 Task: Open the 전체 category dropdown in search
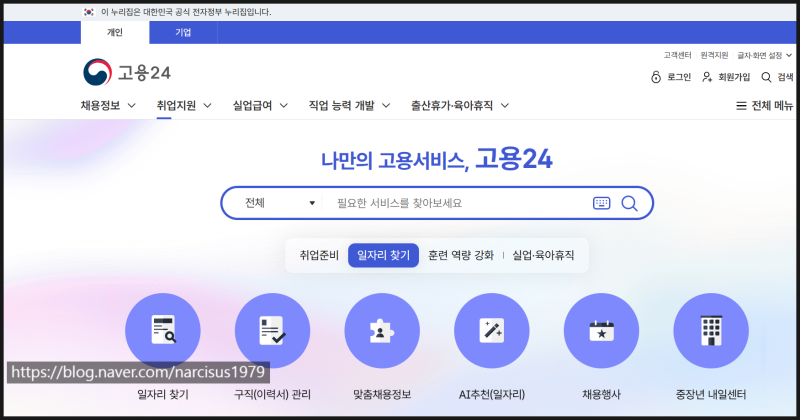[x=280, y=203]
